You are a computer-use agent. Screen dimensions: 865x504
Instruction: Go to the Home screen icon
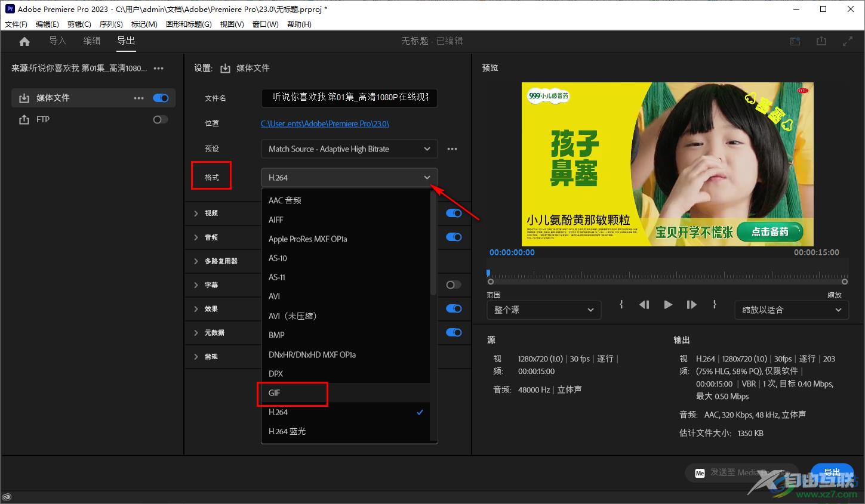point(24,41)
